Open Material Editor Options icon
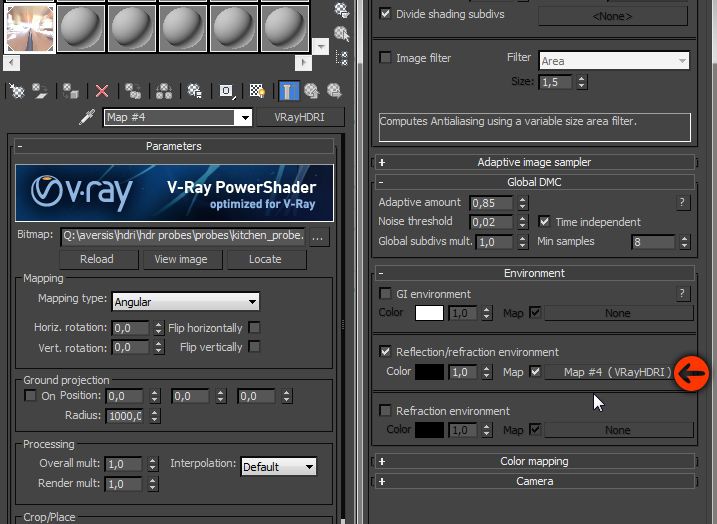 click(x=342, y=10)
